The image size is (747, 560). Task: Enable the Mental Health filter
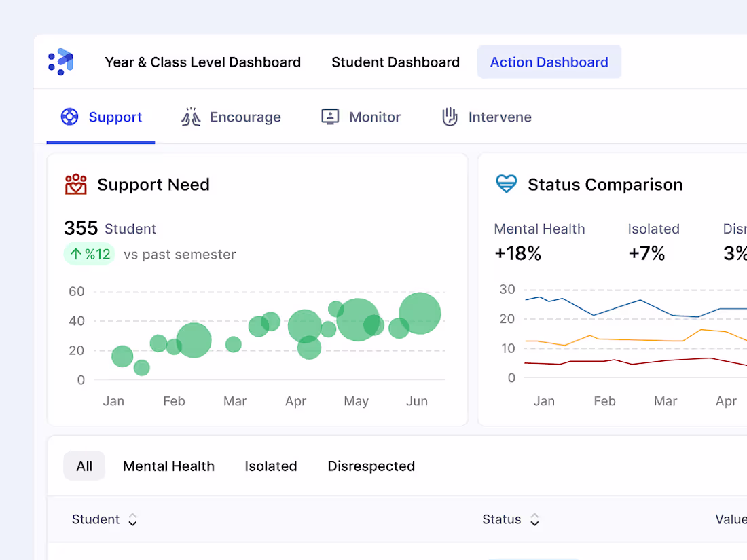(168, 466)
